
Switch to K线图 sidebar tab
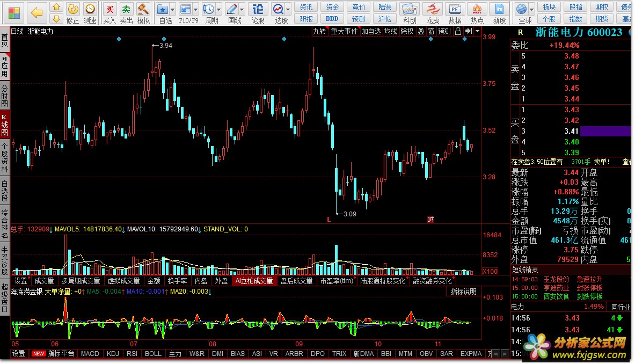click(x=4, y=125)
